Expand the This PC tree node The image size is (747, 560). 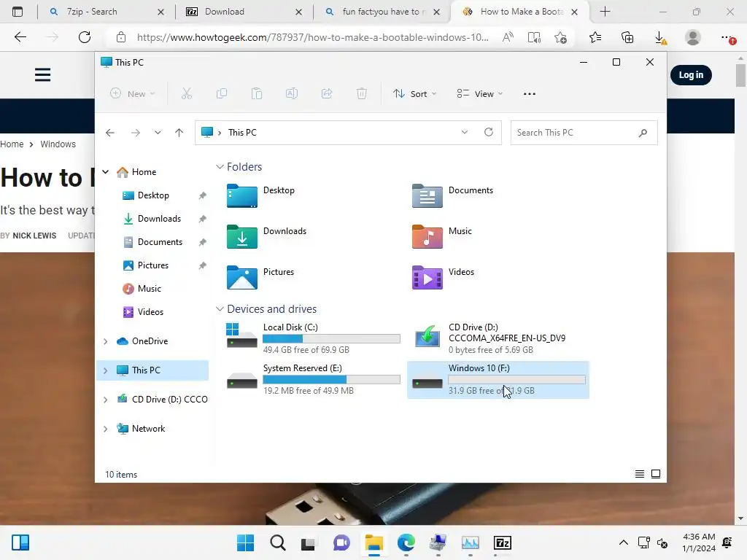click(106, 370)
